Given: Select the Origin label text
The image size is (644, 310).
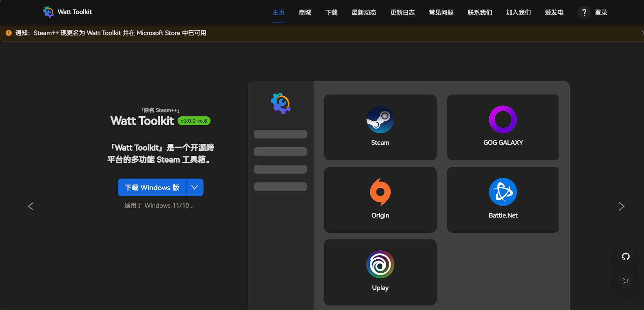Looking at the screenshot, I should (380, 215).
